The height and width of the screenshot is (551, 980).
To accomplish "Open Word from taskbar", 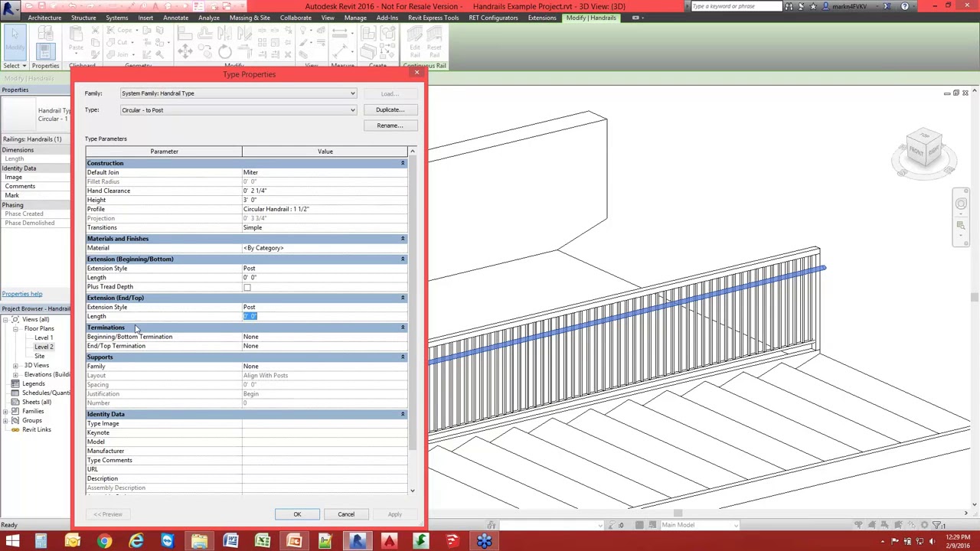I will 230,542.
